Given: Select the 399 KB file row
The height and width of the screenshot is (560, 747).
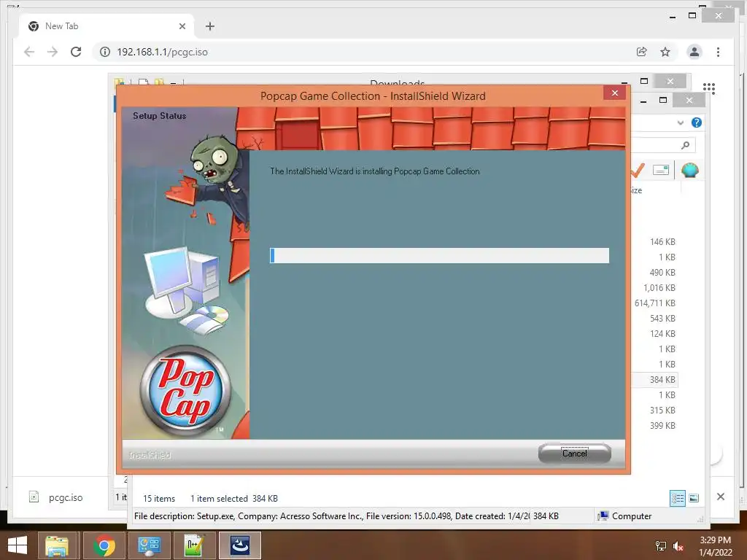Looking at the screenshot, I should pos(662,425).
